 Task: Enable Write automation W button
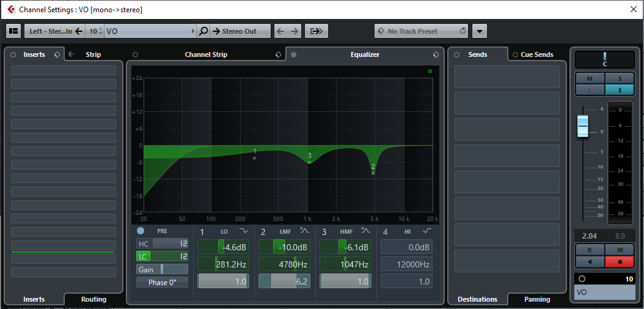tap(620, 249)
